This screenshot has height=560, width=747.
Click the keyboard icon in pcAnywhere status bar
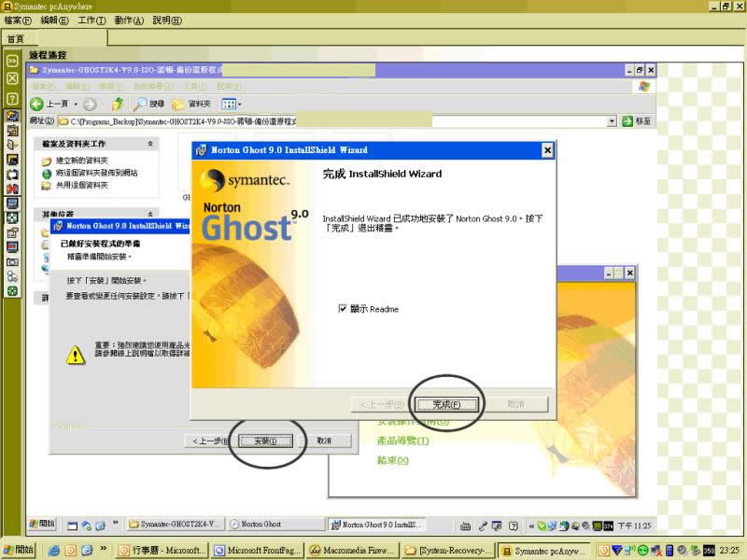(465, 526)
